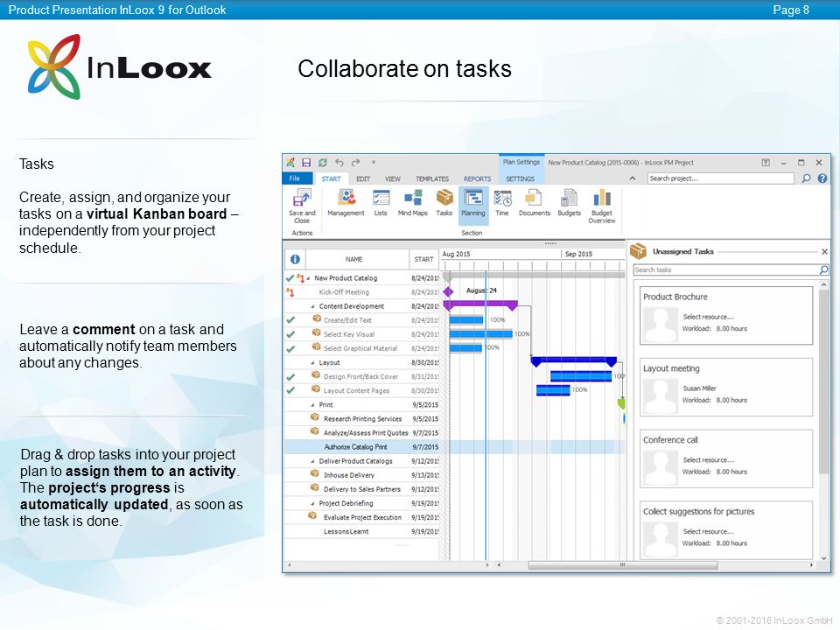Click the InLoox app icon in title bar
The width and height of the screenshot is (840, 630).
290,163
